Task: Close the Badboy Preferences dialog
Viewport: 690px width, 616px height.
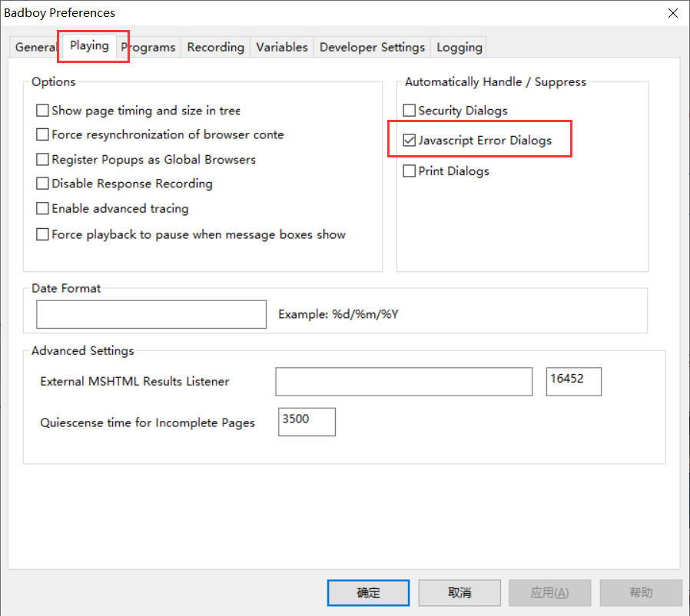Action: click(x=673, y=13)
